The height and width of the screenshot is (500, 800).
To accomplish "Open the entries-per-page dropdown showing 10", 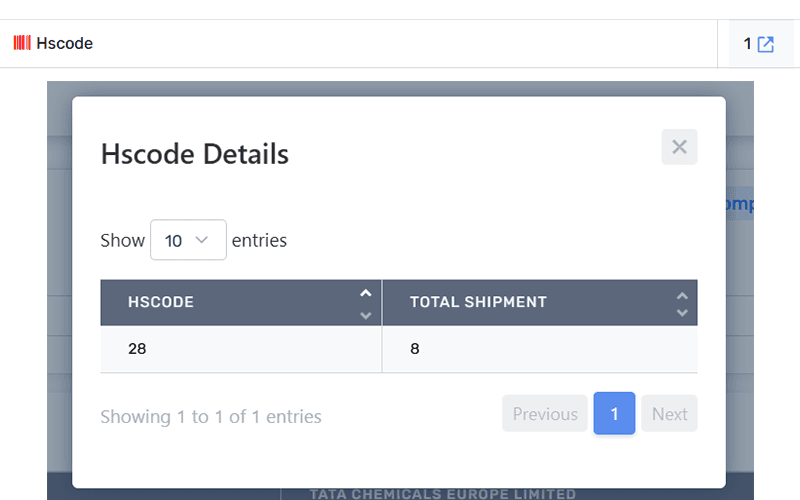I will (x=188, y=240).
